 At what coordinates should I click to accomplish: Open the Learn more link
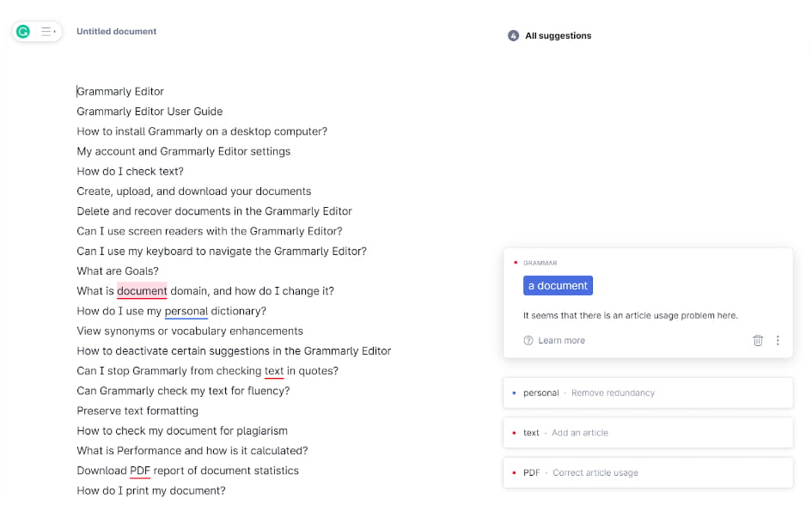click(561, 341)
